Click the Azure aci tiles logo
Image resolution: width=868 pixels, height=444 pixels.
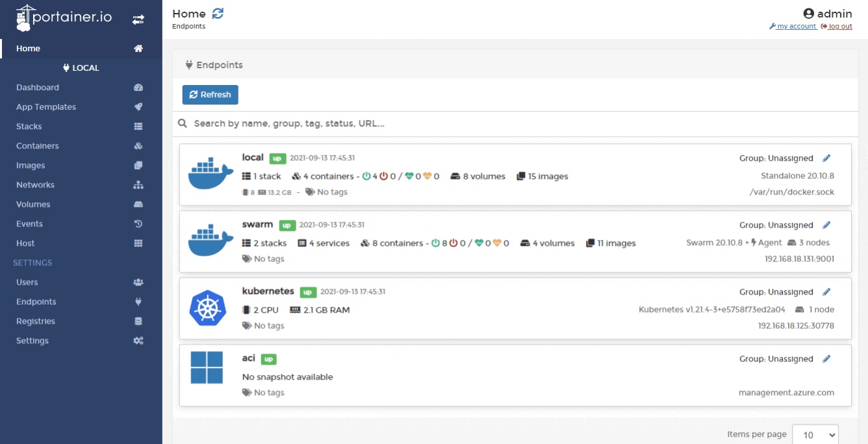(206, 367)
